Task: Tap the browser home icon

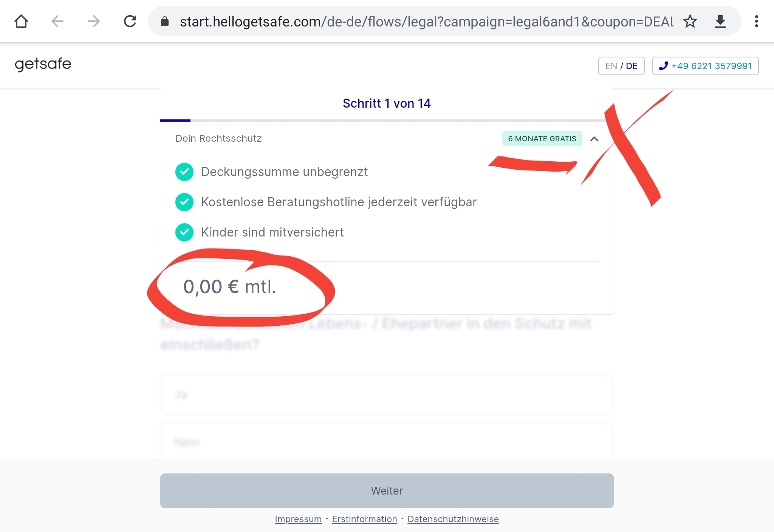Action: (x=21, y=22)
